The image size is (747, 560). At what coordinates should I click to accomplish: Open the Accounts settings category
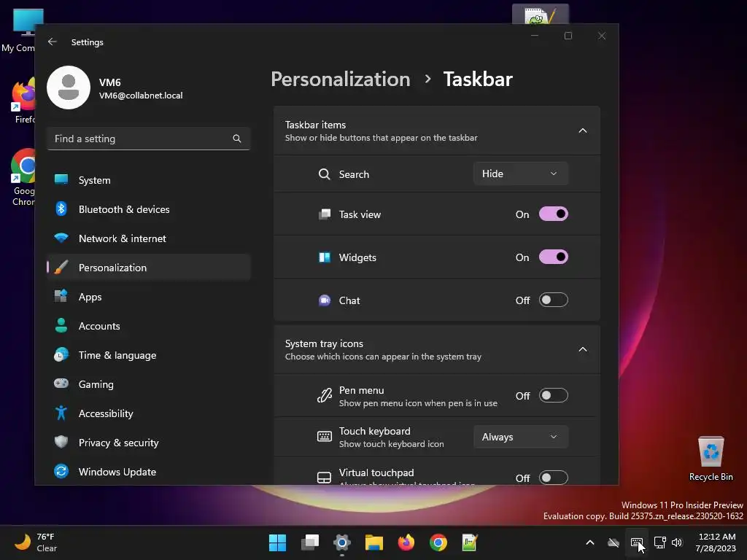tap(149, 326)
